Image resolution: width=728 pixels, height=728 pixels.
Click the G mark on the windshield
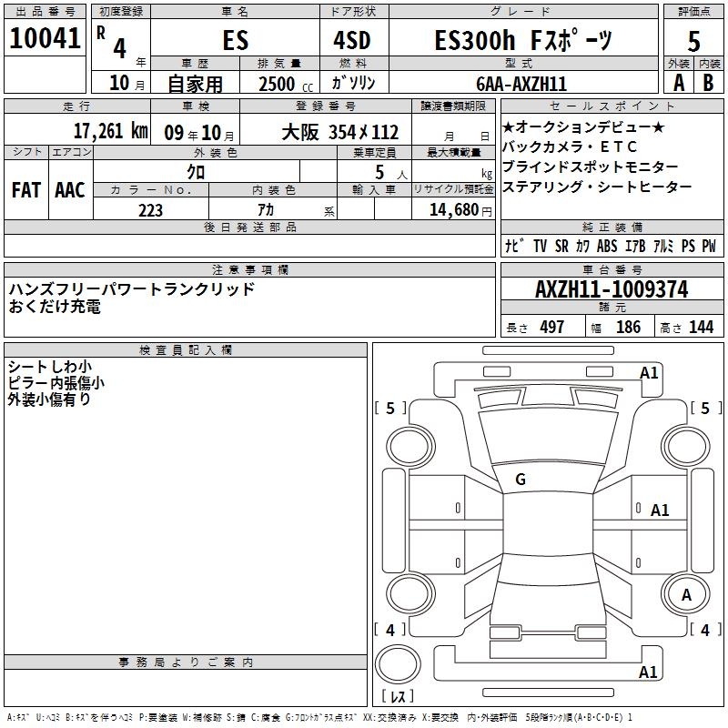coord(521,480)
